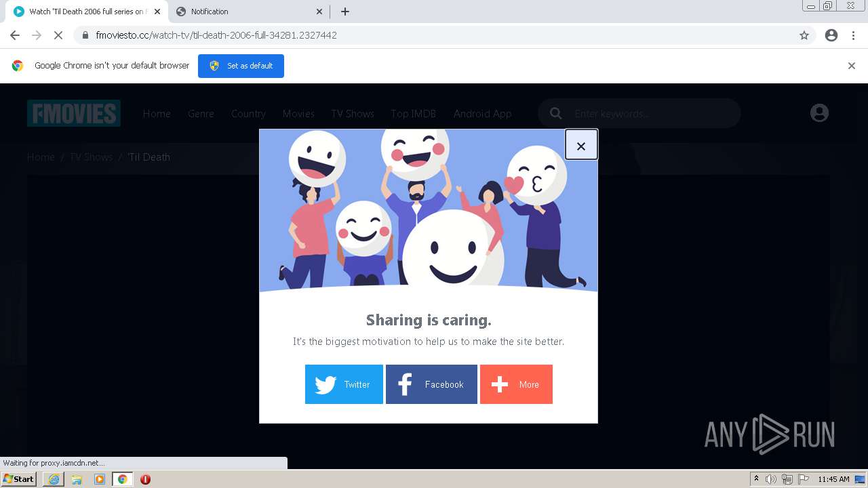Share on Twitter button
The width and height of the screenshot is (868, 488).
tap(344, 384)
